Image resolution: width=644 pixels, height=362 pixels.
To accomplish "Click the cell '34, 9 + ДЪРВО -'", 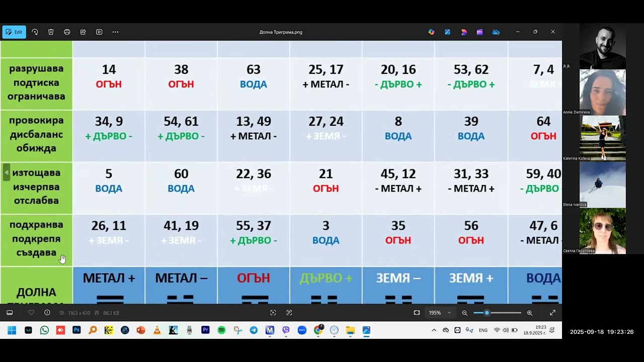I will (x=109, y=136).
